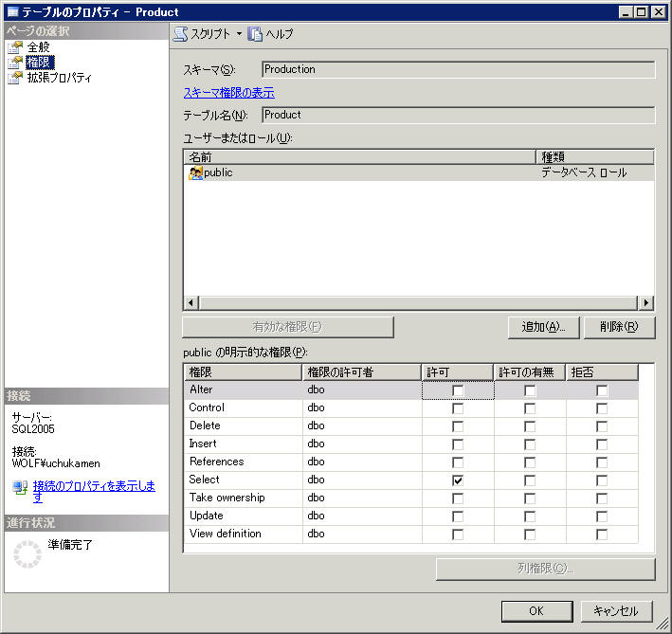Open スキーマ権限の表示 link
Screen dimensions: 672x634
coord(228,93)
